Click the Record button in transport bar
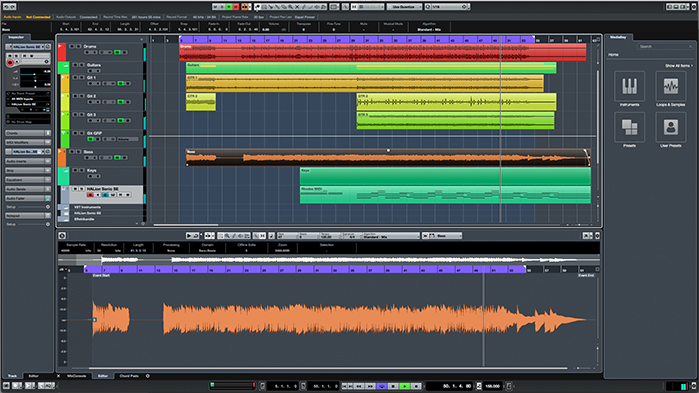 416,386
